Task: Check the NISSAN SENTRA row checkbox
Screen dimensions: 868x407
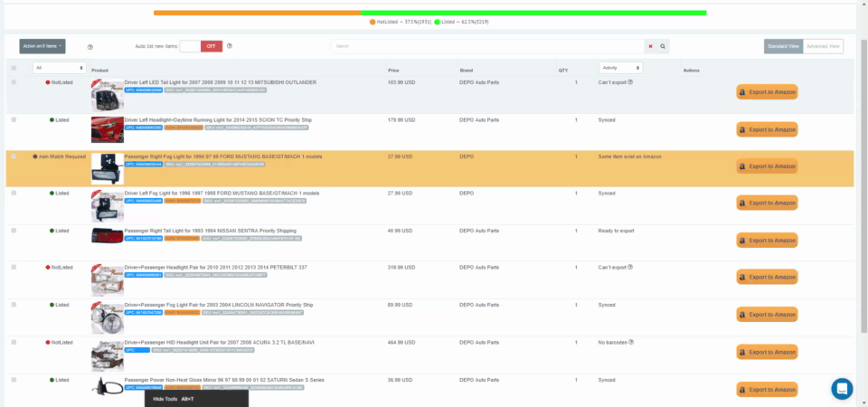Action: [14, 231]
